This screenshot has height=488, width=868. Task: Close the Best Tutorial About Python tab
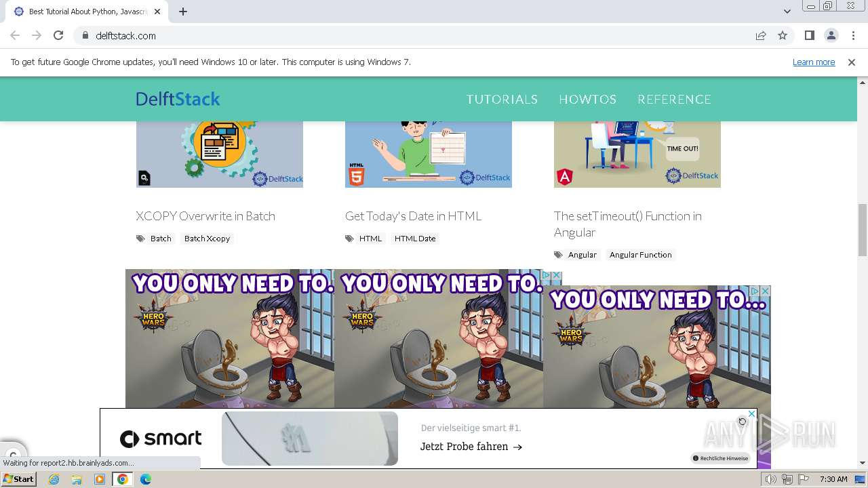coord(157,12)
